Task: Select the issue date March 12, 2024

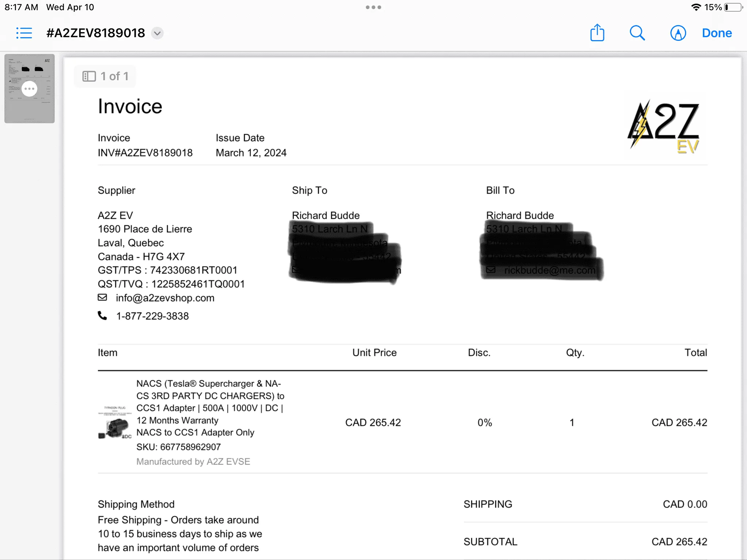Action: click(251, 153)
